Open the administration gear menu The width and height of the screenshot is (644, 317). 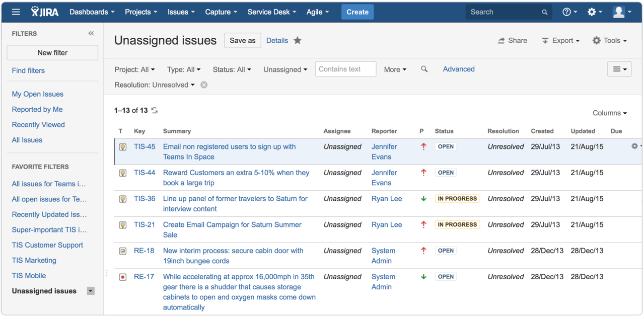pos(594,12)
